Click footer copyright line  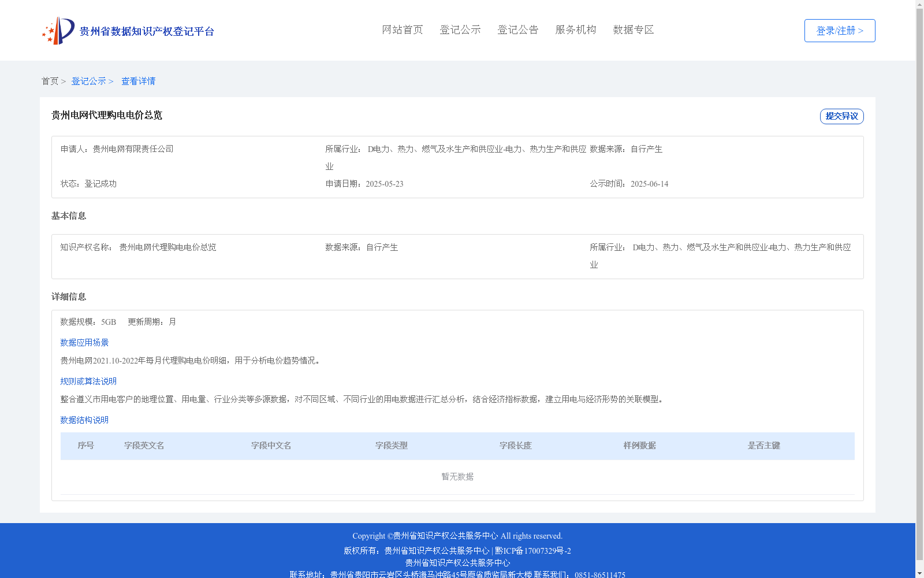[x=457, y=536]
